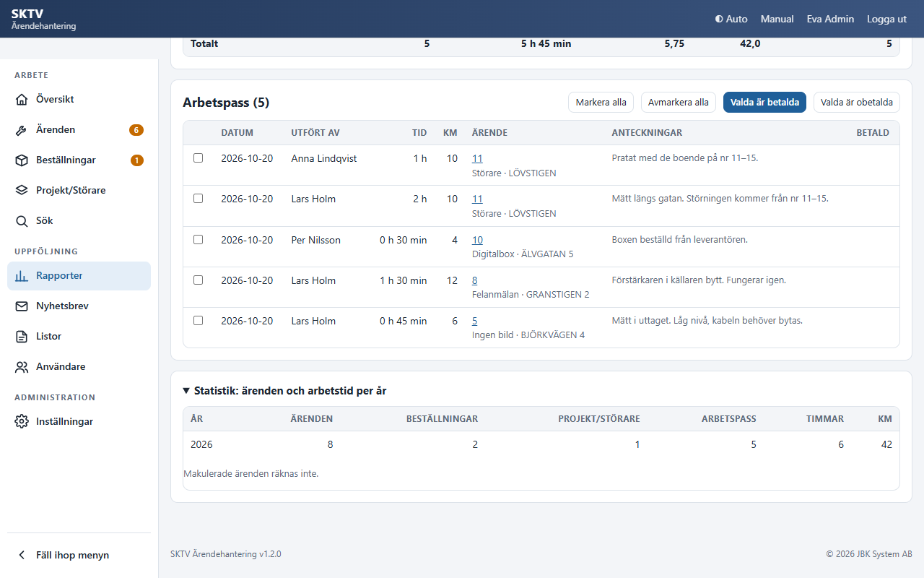924x578 pixels.
Task: Open case 11 link in Anna Lindqvist row
Action: point(477,158)
